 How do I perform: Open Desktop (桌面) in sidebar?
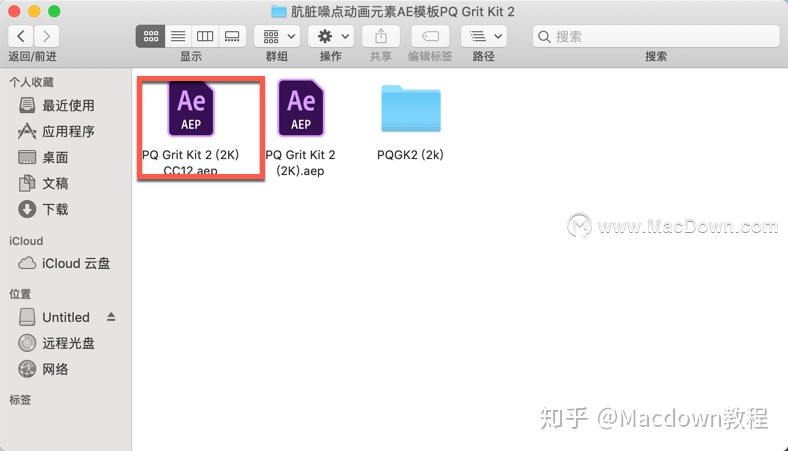(x=44, y=157)
